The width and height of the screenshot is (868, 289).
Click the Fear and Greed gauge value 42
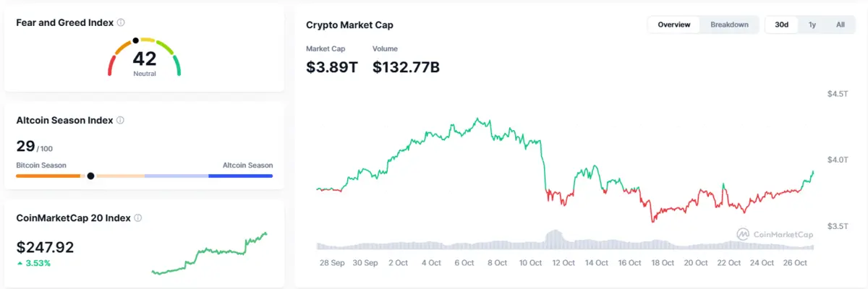click(x=145, y=59)
